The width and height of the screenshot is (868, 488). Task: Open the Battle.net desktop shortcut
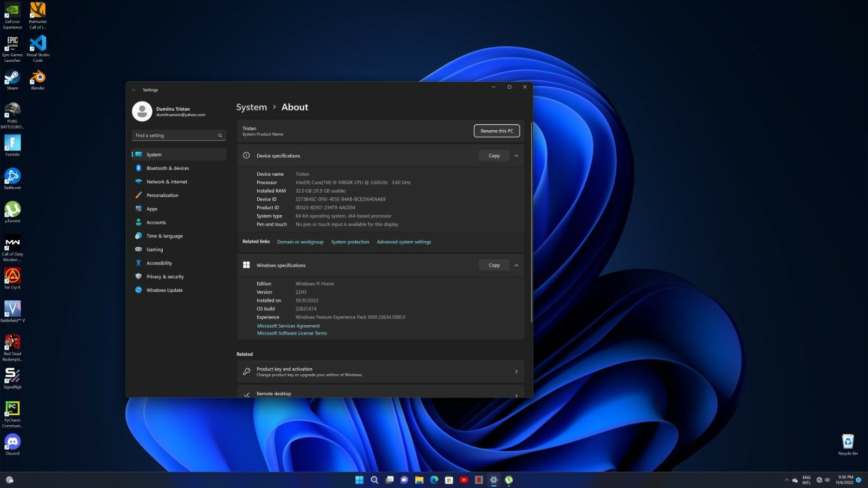pos(12,179)
